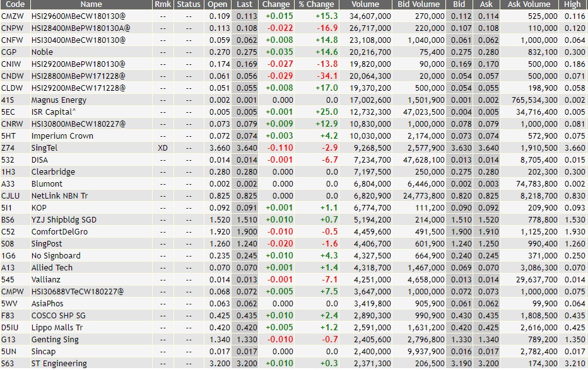Viewport: 588px width, 370px height.
Task: Select the SingTel stock name
Action: coord(44,148)
